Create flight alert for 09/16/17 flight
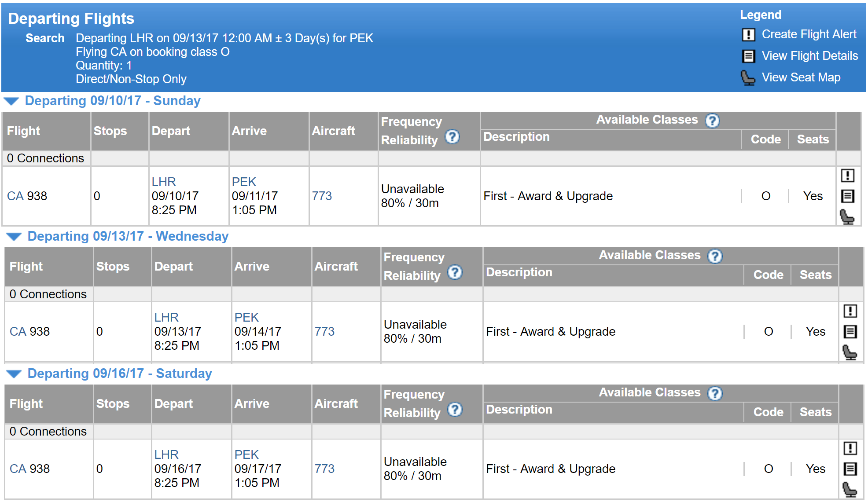 point(850,448)
